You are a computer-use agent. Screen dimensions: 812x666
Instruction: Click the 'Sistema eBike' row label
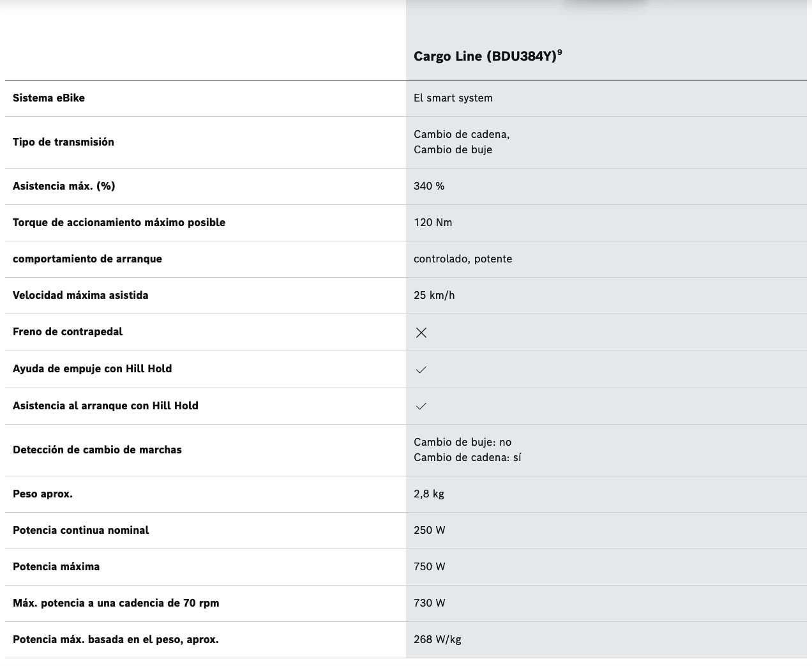[49, 98]
